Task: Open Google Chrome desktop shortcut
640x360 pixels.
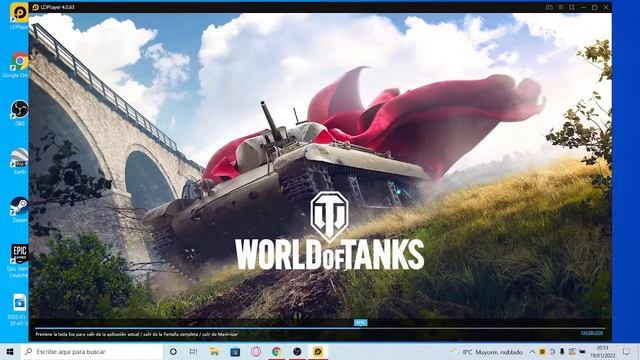Action: [19, 64]
